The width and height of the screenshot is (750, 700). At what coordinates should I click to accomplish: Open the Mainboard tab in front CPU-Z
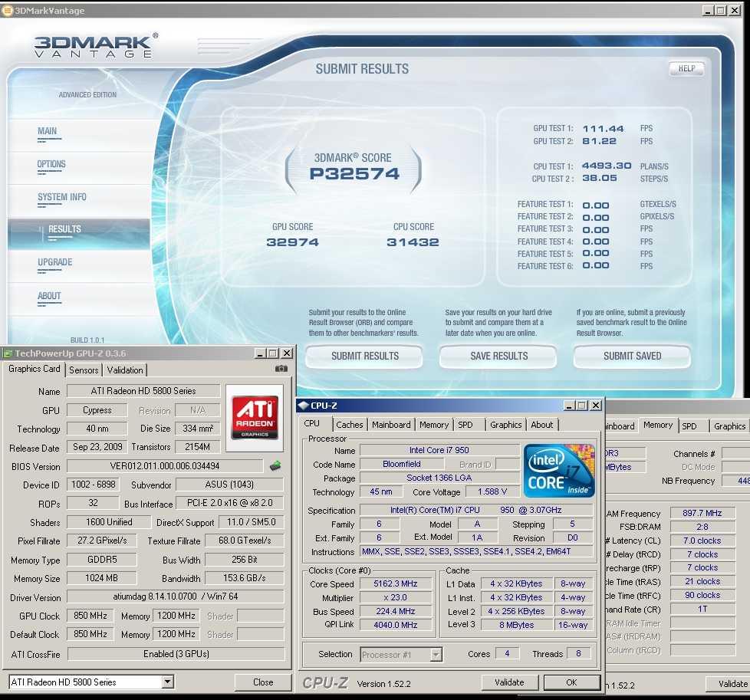[391, 425]
